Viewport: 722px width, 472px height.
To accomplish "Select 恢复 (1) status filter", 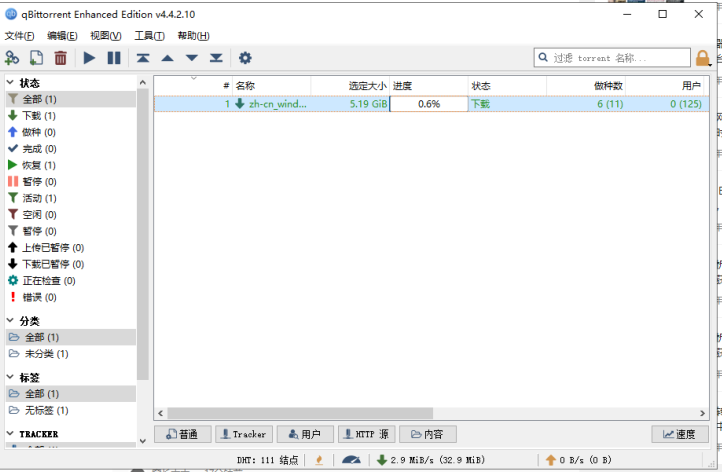I will [71, 165].
